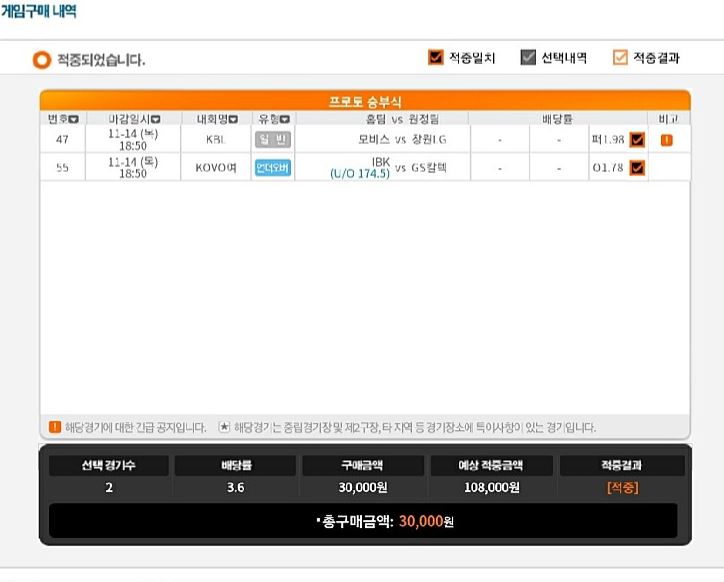
Task: Click the total odds value 3.6
Action: click(x=235, y=487)
